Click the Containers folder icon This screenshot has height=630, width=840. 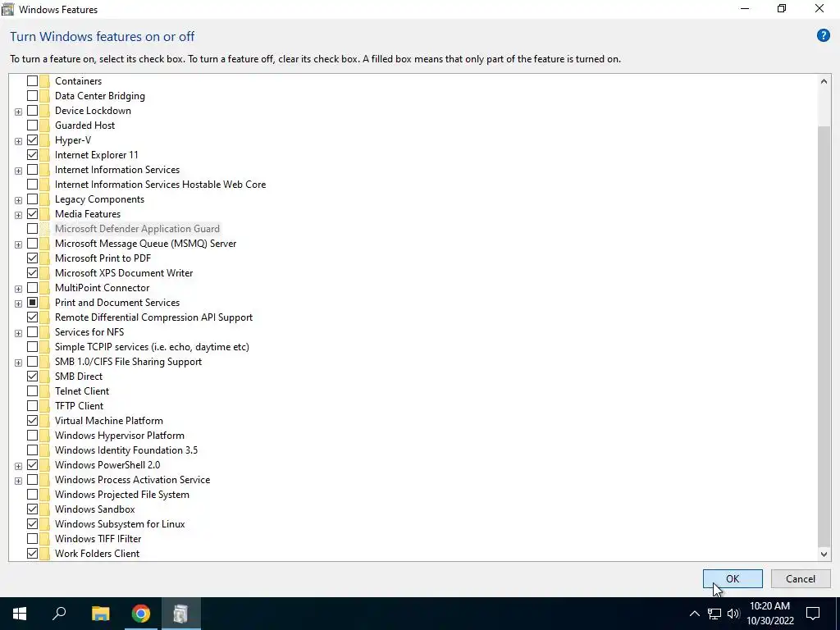tap(44, 81)
